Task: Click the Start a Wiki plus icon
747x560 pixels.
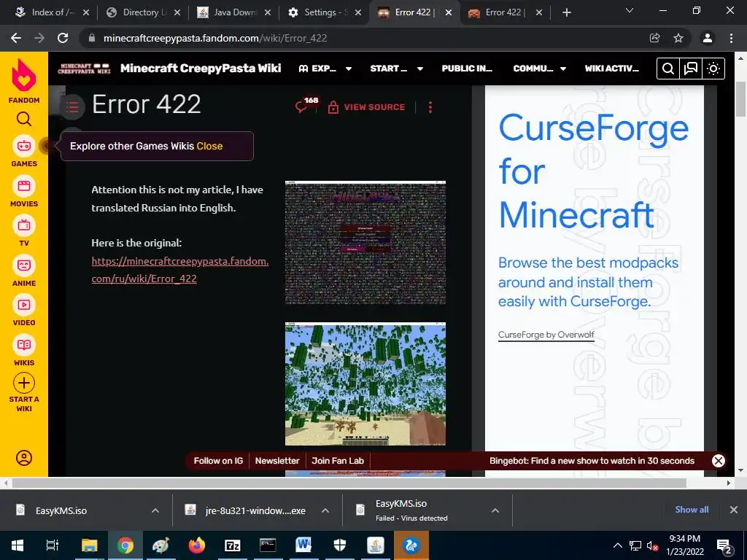Action: pyautogui.click(x=24, y=383)
